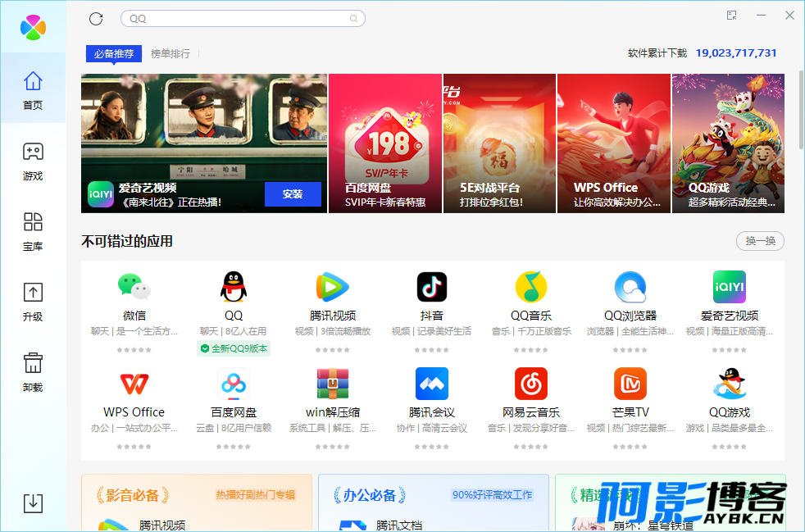805x532 pixels.
Task: Click the 微信 star rating row
Action: pyautogui.click(x=134, y=350)
